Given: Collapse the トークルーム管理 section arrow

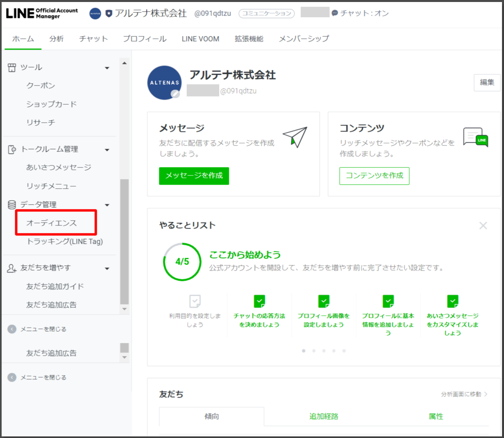Looking at the screenshot, I should [107, 150].
